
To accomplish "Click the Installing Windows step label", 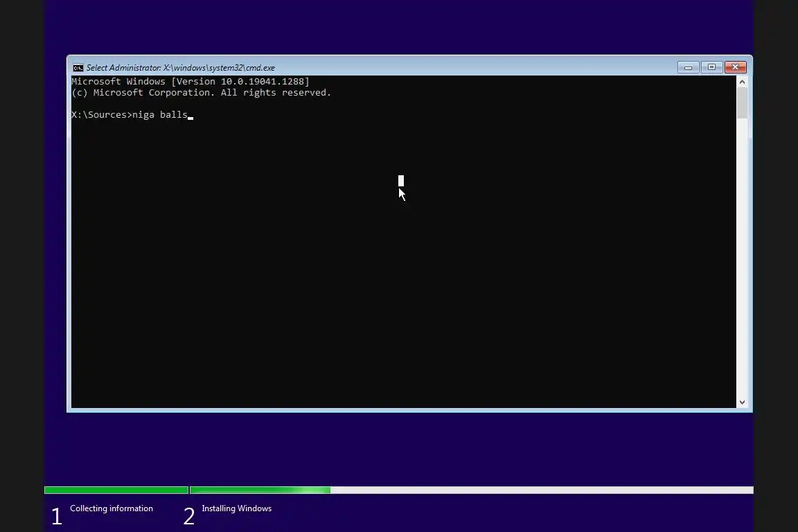I will [x=237, y=508].
